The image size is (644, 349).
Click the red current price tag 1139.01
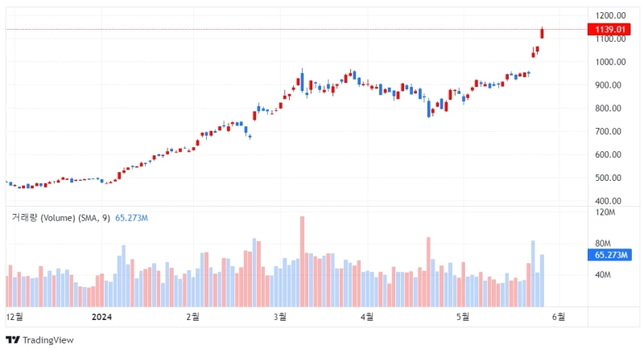pos(609,30)
